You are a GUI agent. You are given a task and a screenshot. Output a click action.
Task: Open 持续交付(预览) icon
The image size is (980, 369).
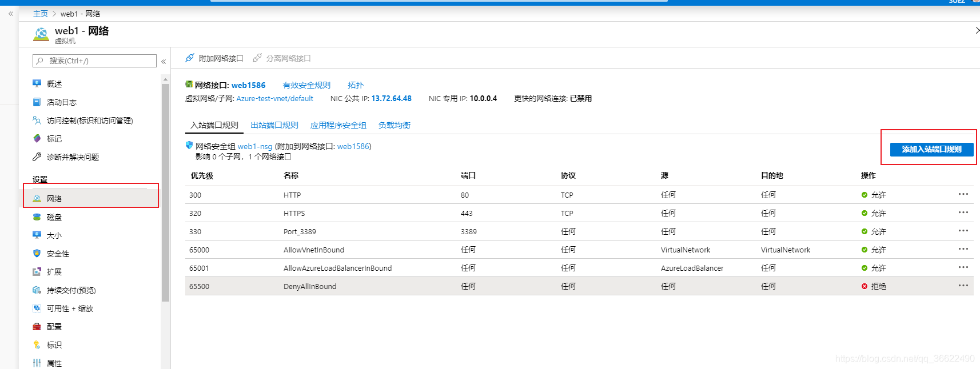37,290
